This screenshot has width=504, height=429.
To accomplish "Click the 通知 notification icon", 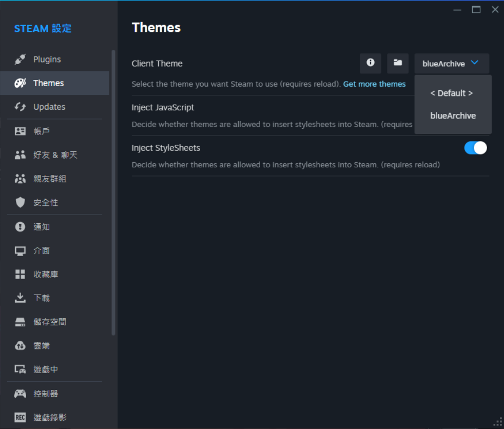I will coord(20,227).
